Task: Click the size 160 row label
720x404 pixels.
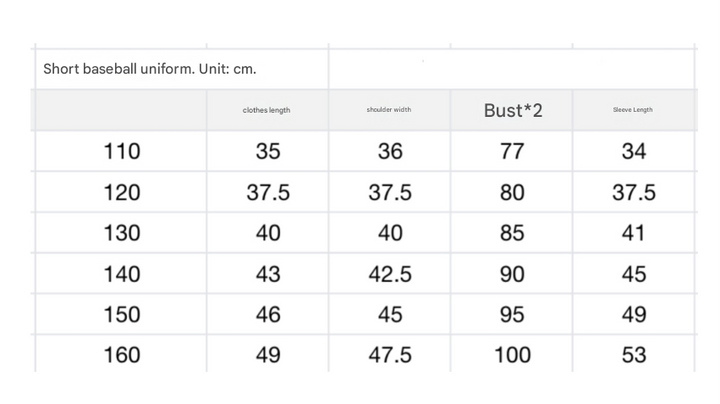Action: [122, 354]
